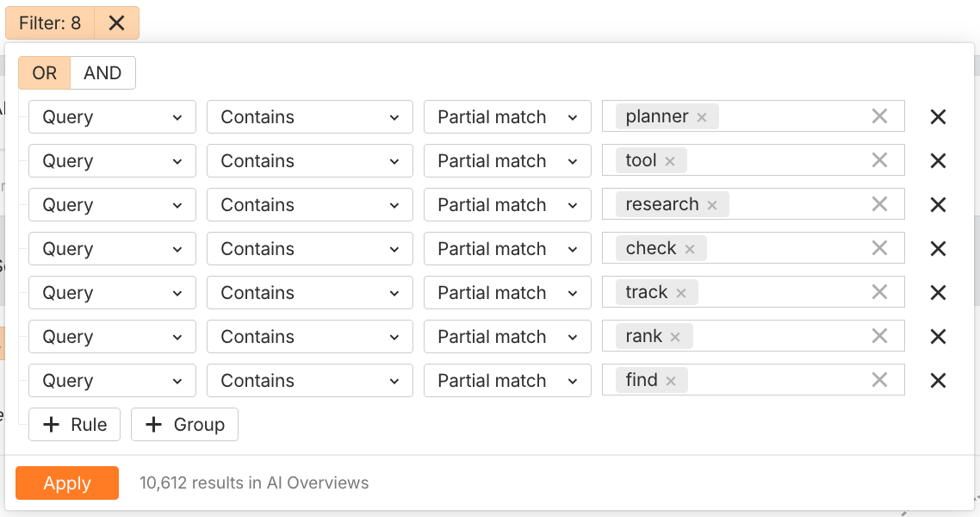
Task: Switch the filter logic to AND
Action: pos(102,72)
